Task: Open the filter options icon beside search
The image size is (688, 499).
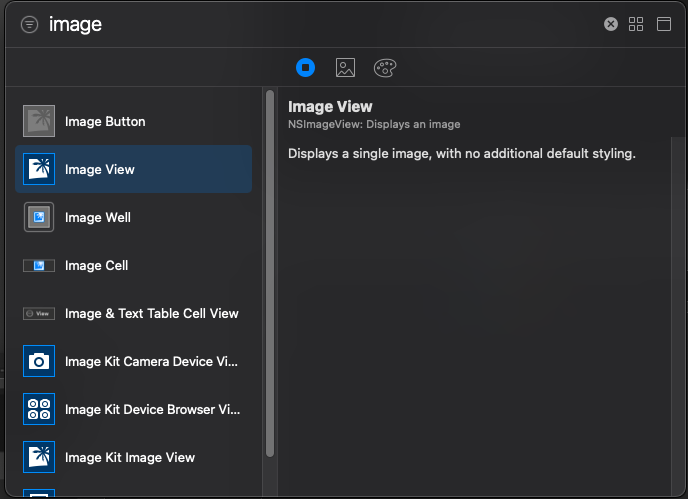Action: point(29,25)
